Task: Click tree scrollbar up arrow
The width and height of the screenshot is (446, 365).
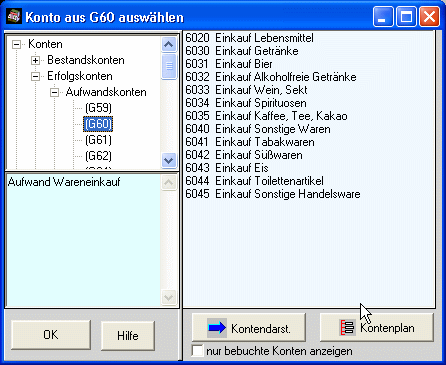Action: pyautogui.click(x=169, y=44)
